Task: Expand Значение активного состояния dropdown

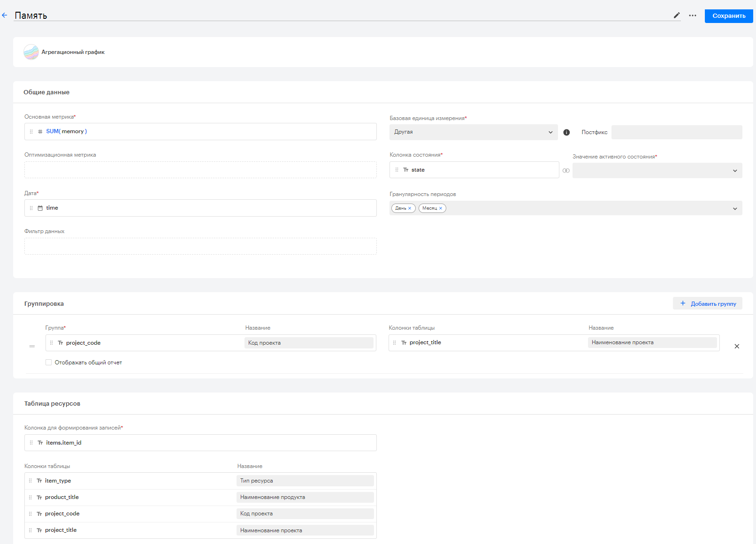Action: 657,171
